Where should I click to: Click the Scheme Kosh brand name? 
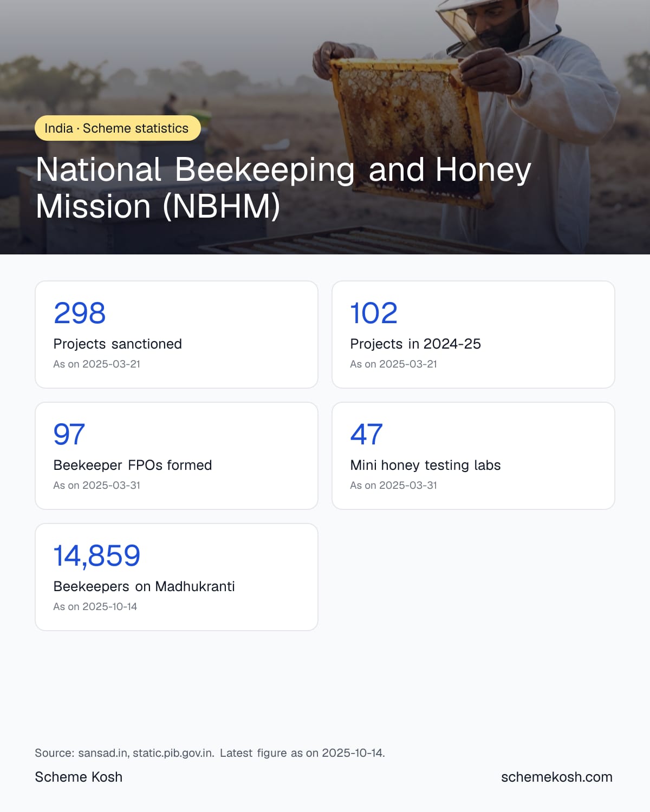click(x=79, y=777)
